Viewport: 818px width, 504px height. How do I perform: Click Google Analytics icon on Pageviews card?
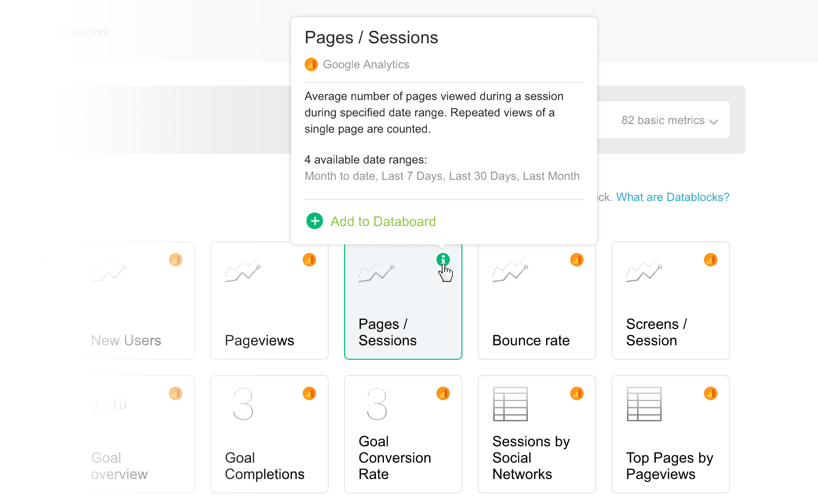click(309, 260)
